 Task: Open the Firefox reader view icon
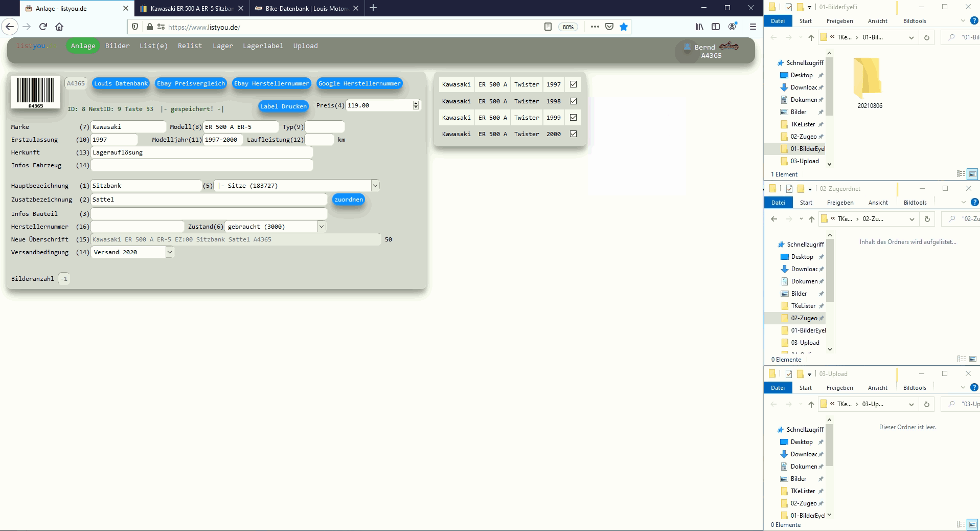tap(548, 27)
